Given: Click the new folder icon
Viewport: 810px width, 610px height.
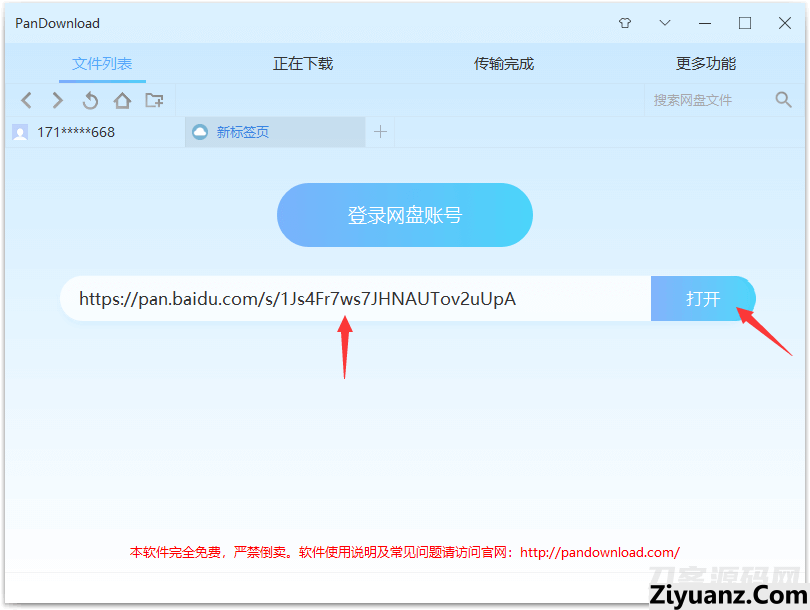Looking at the screenshot, I should [x=154, y=100].
